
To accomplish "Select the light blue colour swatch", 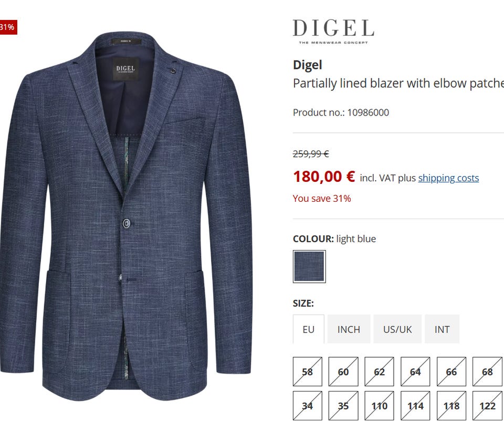I will coord(309,266).
